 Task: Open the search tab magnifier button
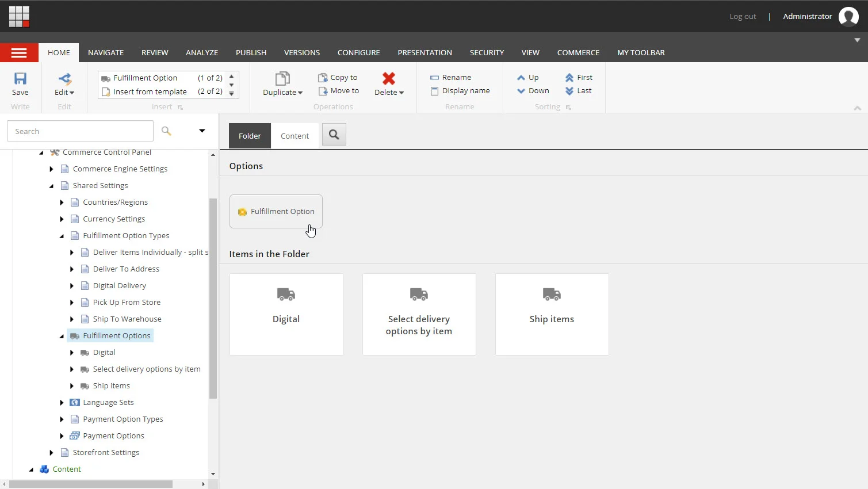(334, 135)
